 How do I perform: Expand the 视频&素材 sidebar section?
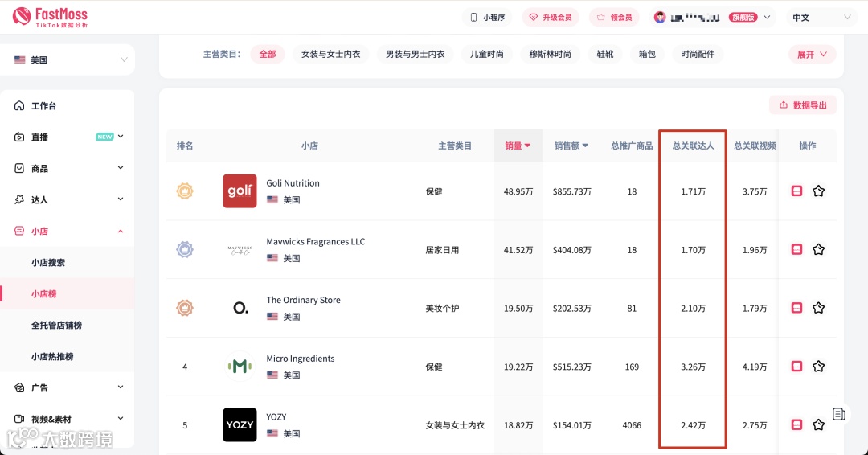click(x=121, y=419)
